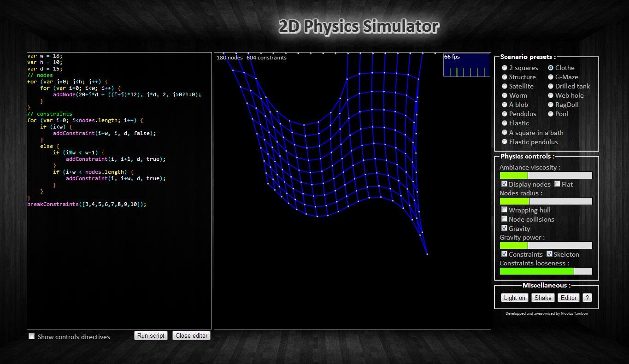
Task: Open help with the "?" button
Action: (587, 298)
